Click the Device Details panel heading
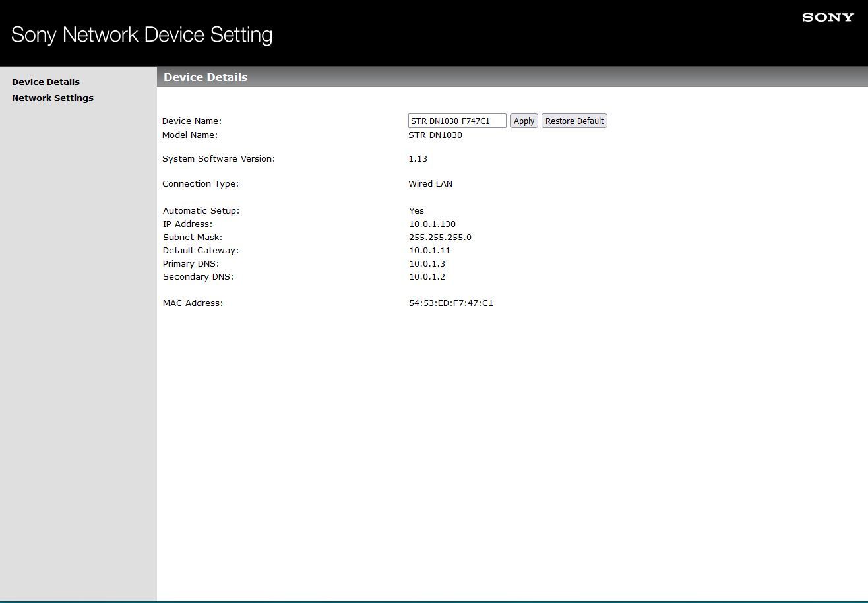The width and height of the screenshot is (868, 603). (206, 77)
